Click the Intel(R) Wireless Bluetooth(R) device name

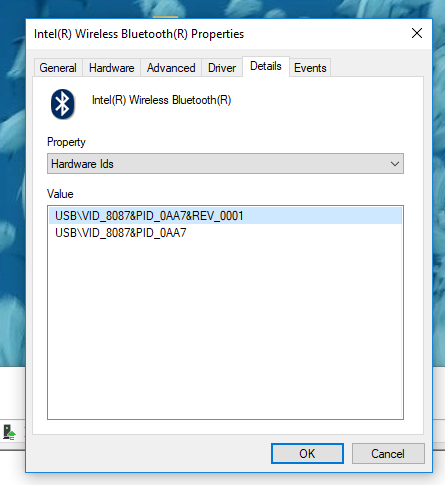click(162, 100)
